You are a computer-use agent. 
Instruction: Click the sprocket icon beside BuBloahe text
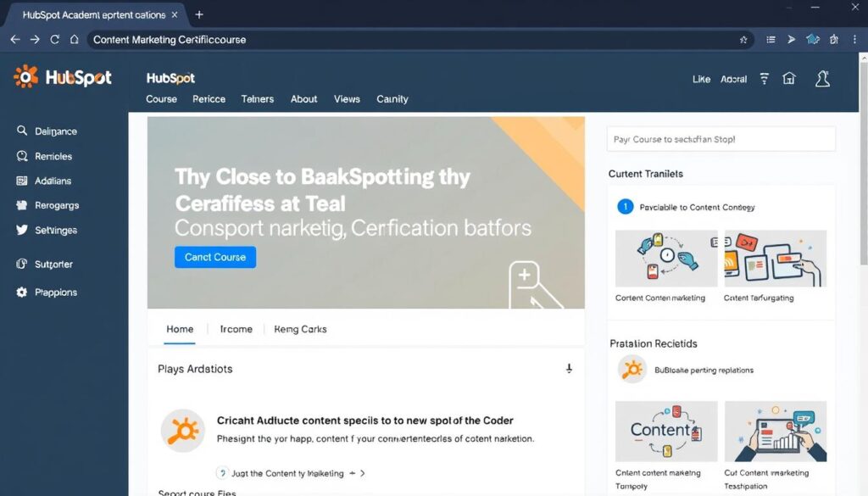pos(632,369)
